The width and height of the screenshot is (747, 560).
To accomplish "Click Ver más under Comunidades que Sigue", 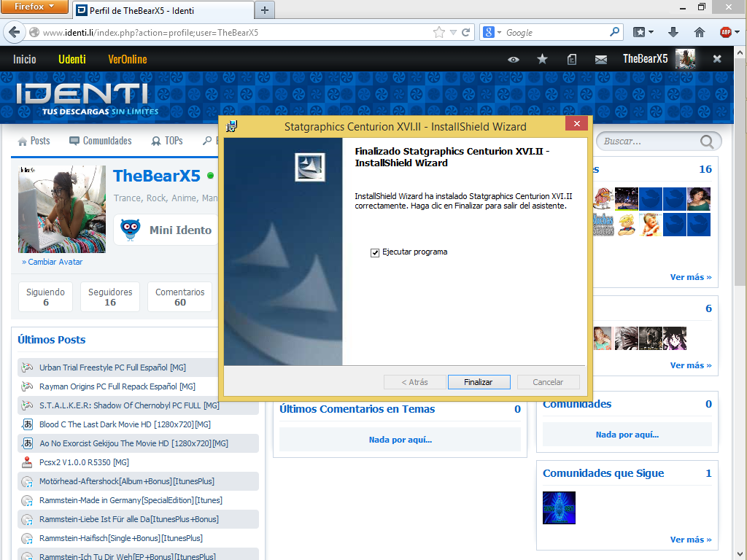I will point(691,540).
